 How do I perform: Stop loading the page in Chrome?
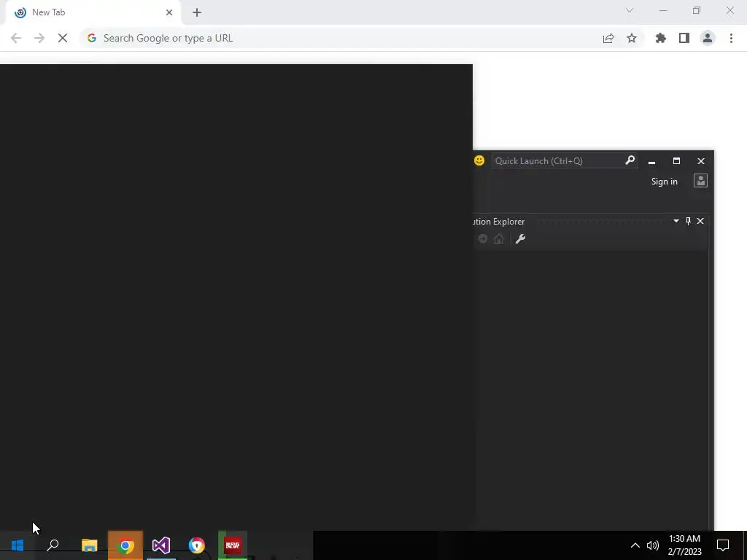pos(63,38)
